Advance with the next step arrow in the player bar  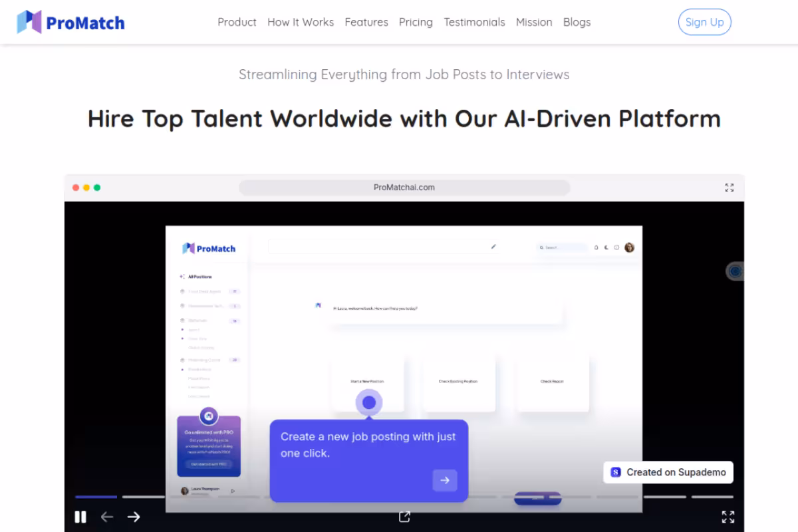point(134,517)
